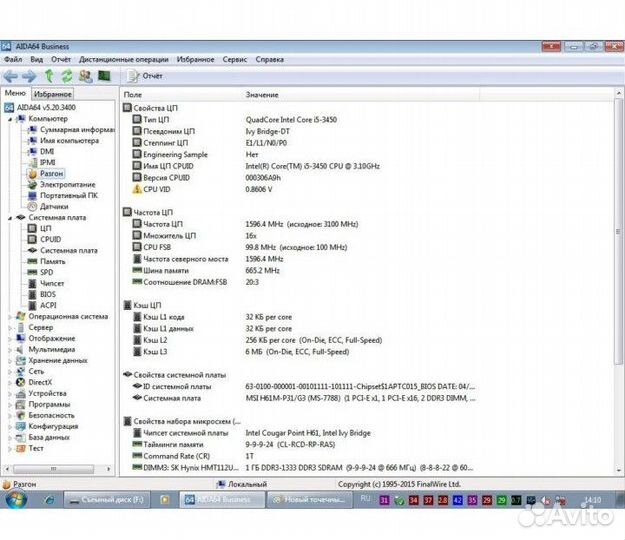The image size is (625, 540).
Task: Collapse the Системная плата tree node
Action: [9, 218]
